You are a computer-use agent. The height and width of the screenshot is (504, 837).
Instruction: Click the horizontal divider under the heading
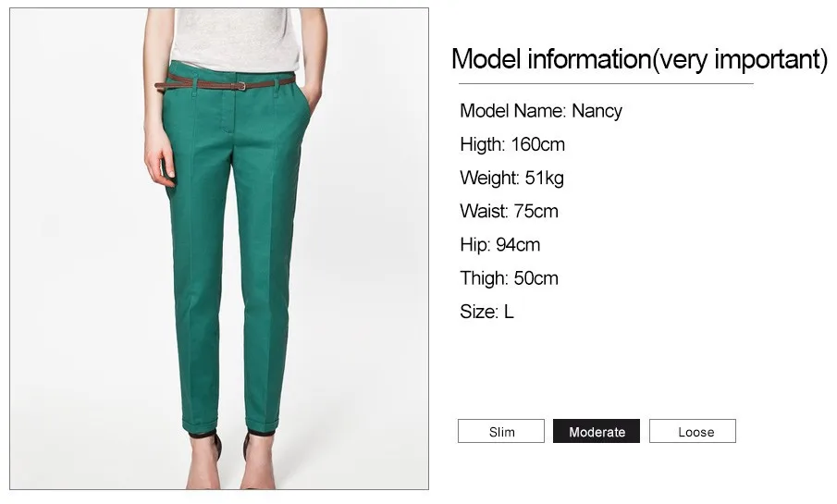click(606, 84)
